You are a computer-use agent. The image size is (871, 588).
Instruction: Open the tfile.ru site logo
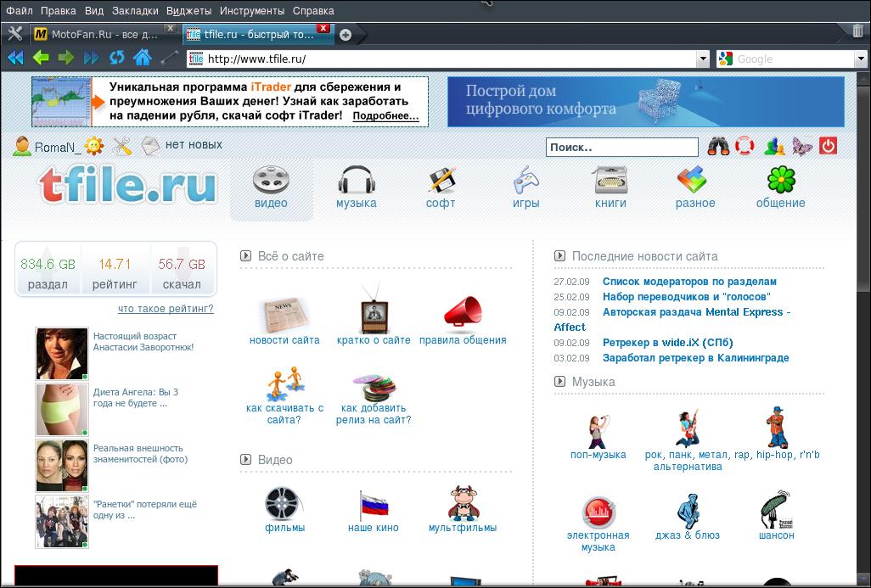127,185
